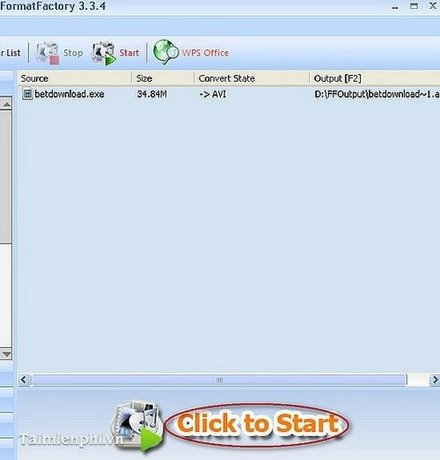Image resolution: width=440 pixels, height=460 pixels.
Task: Click the big Click to Start button
Action: tap(257, 424)
